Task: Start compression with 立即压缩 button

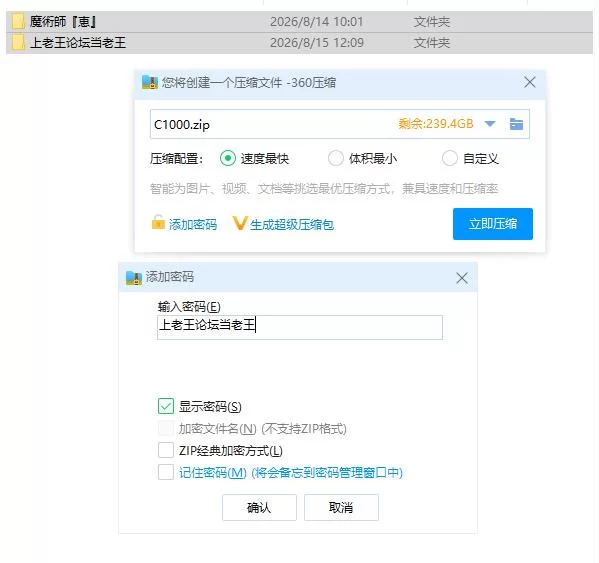Action: 493,224
